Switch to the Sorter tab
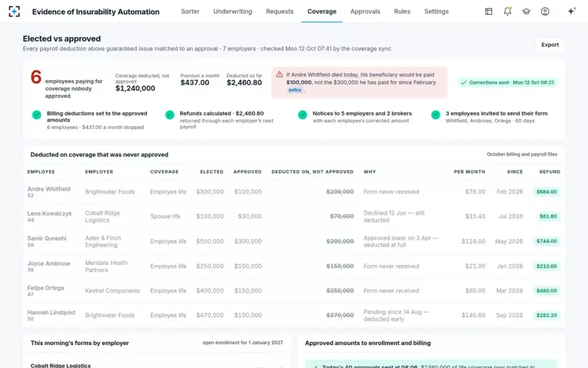Screen dimensions: 588x368 [190, 11]
